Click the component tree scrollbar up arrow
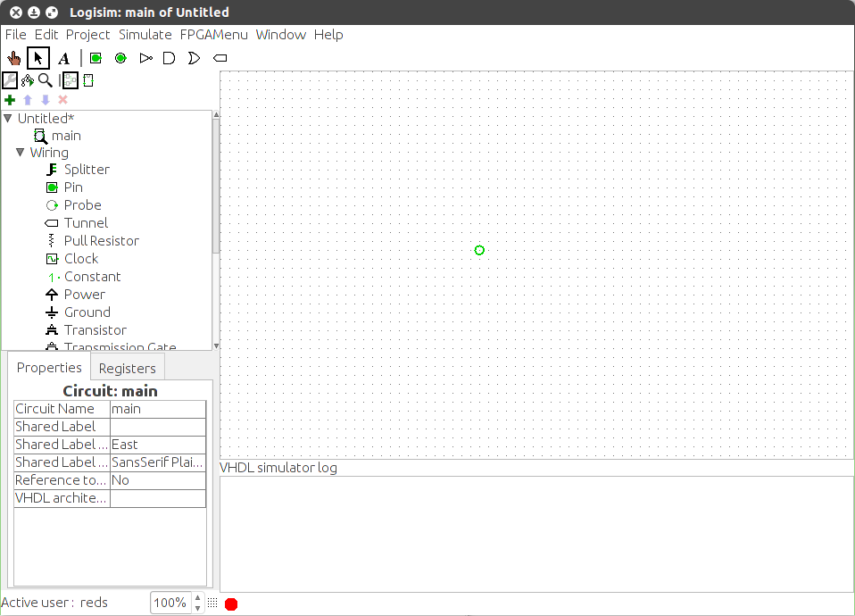The image size is (855, 616). click(x=216, y=114)
